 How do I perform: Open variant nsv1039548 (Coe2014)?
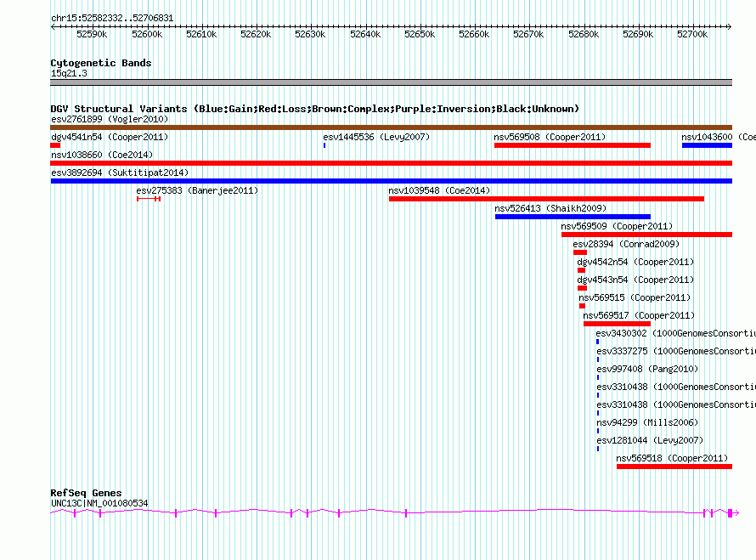point(439,190)
